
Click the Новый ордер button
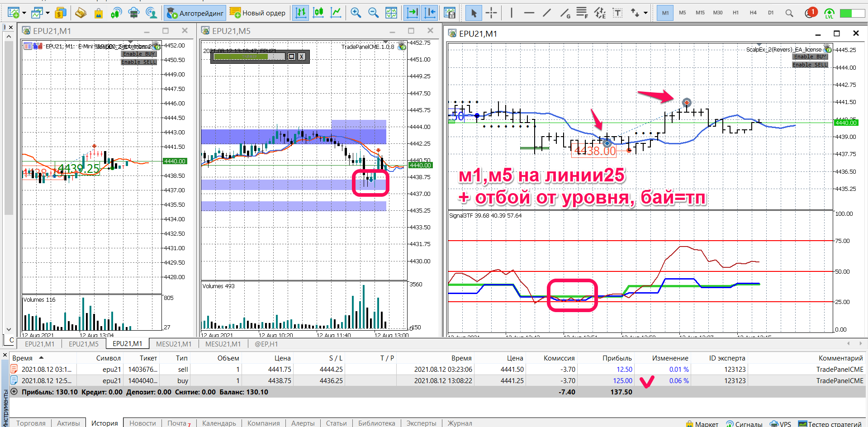[x=257, y=13]
